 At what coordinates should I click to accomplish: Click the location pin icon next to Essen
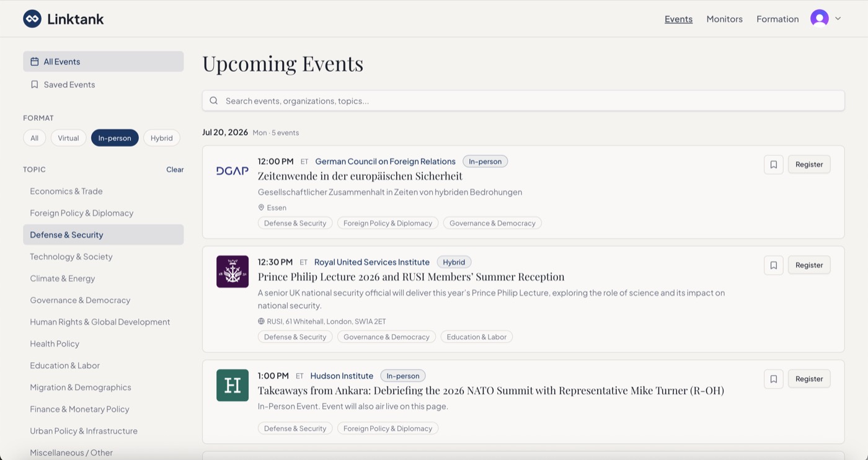(x=261, y=208)
